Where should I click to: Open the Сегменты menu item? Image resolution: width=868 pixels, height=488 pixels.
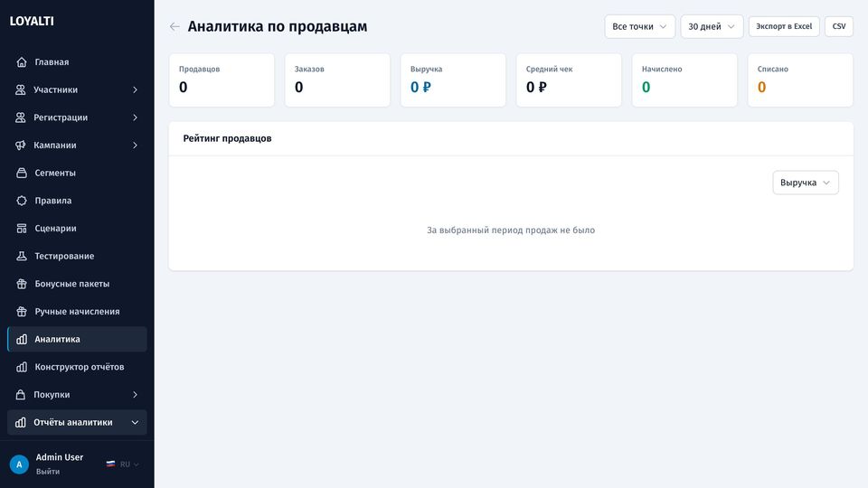77,173
